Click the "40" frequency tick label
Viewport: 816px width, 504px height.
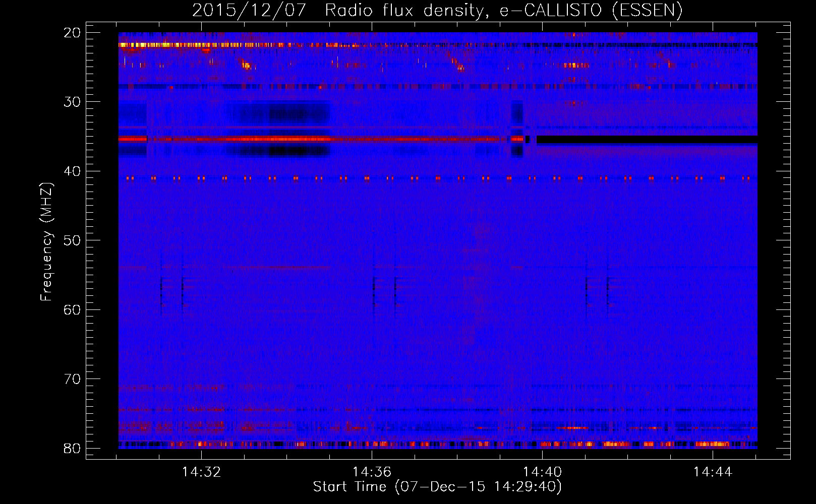[73, 171]
